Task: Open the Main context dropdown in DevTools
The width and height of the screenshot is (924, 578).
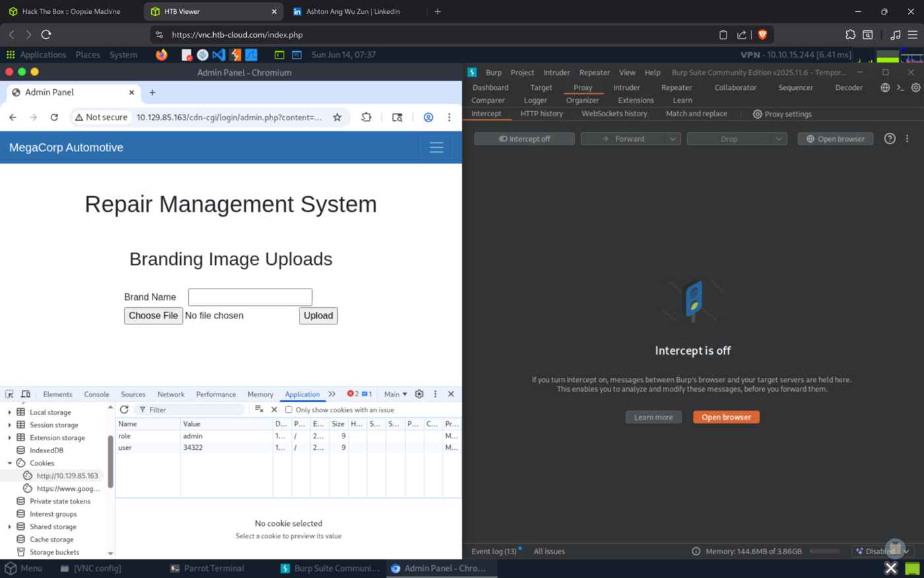Action: click(396, 394)
